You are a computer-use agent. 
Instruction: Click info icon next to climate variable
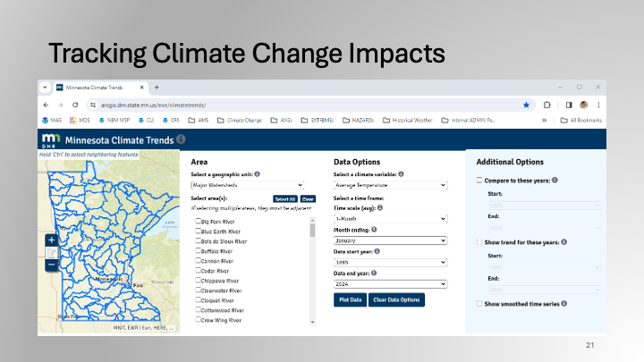(401, 174)
